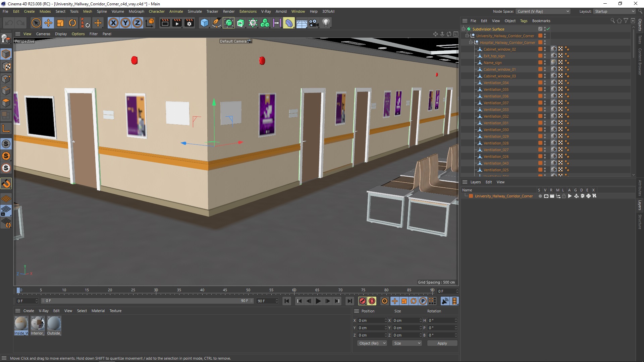644x362 pixels.
Task: Switch to Polygons mode
Action: pyautogui.click(x=6, y=103)
